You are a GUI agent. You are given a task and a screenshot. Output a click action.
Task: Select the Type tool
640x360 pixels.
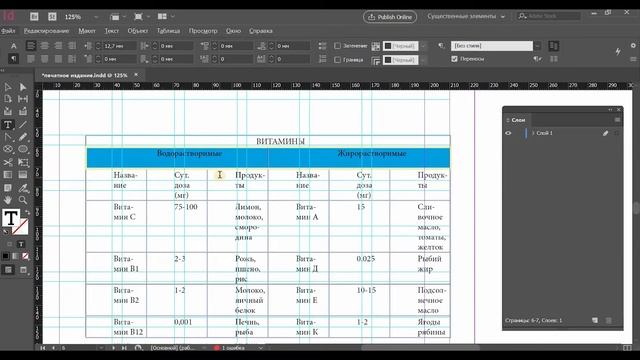(8, 124)
